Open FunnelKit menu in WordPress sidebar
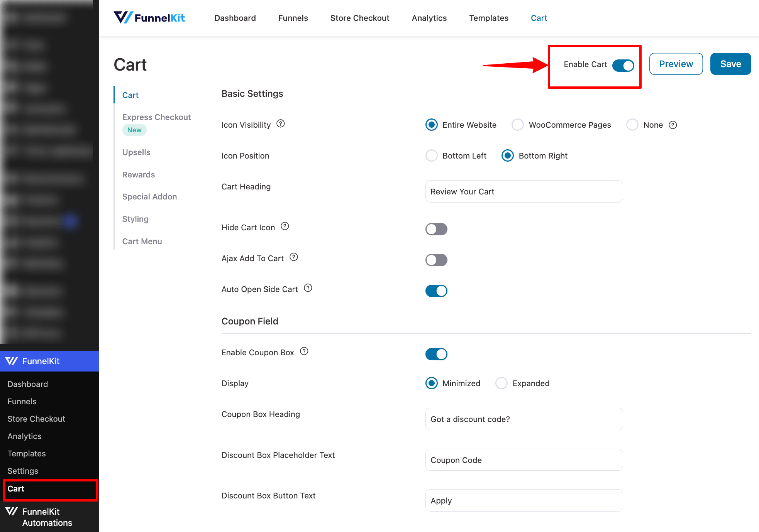Screen dimensions: 759x532 click(49, 361)
